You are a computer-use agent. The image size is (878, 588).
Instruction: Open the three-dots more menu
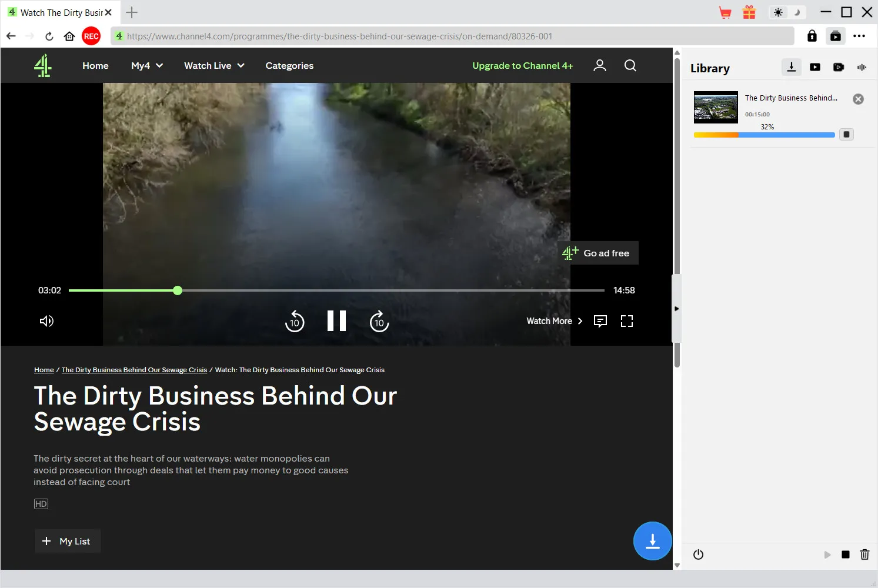click(859, 36)
